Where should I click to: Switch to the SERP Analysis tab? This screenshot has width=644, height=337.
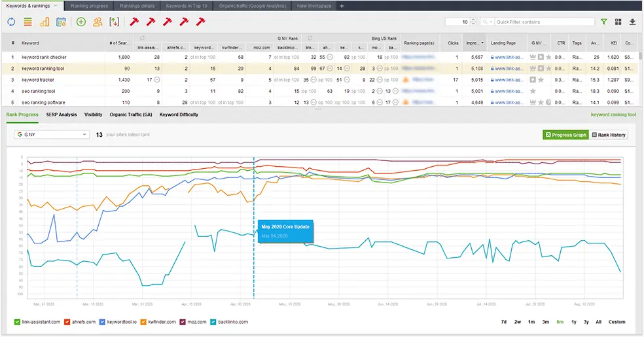[x=61, y=115]
